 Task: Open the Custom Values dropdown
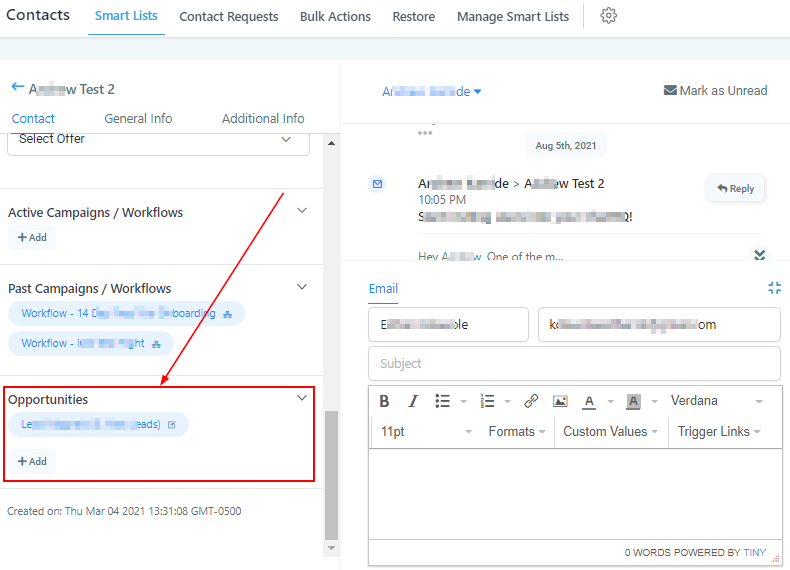[x=611, y=432]
